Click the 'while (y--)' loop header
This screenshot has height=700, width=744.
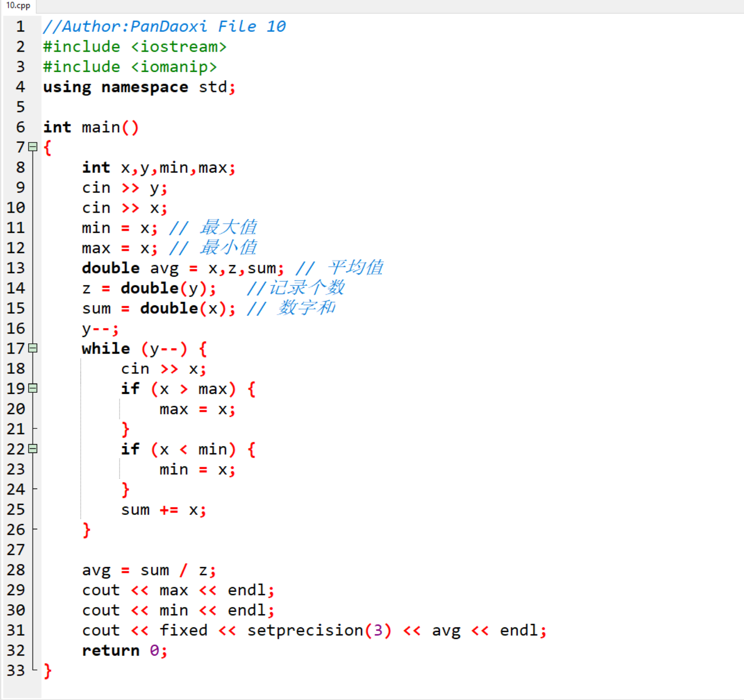click(135, 349)
